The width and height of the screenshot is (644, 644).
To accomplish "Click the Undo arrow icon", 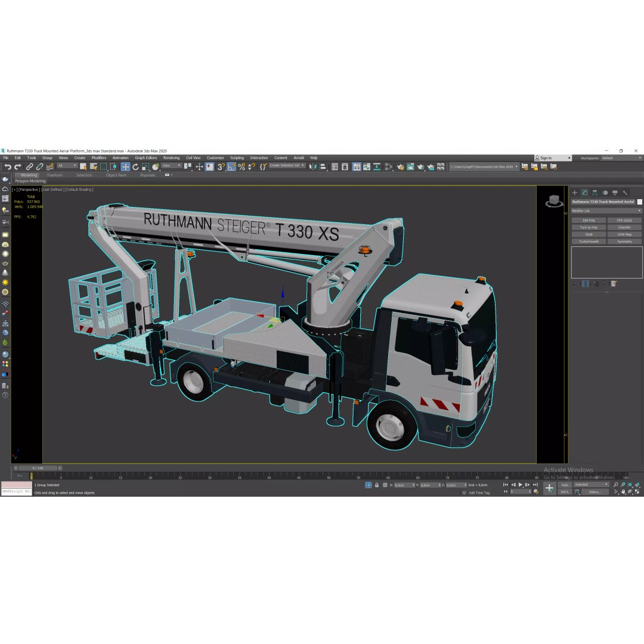I will (7, 167).
